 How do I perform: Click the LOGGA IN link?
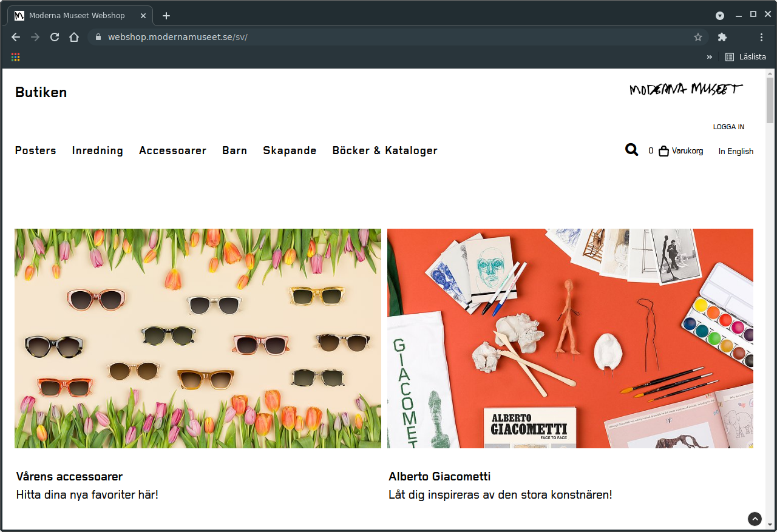[728, 127]
